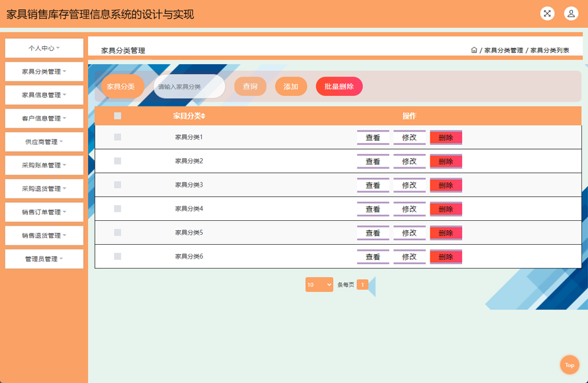The width and height of the screenshot is (588, 383).
Task: Expand the 销售退货管理 menu
Action: [x=44, y=235]
